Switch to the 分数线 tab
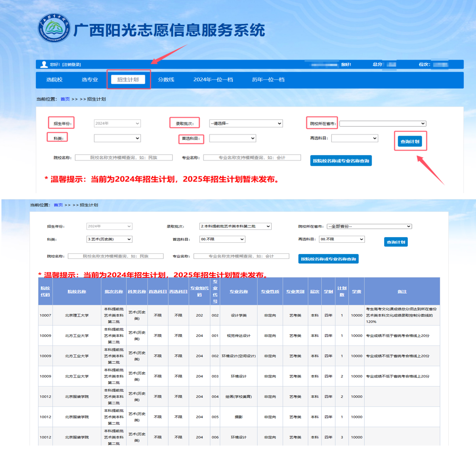The width and height of the screenshot is (476, 463). pyautogui.click(x=166, y=80)
